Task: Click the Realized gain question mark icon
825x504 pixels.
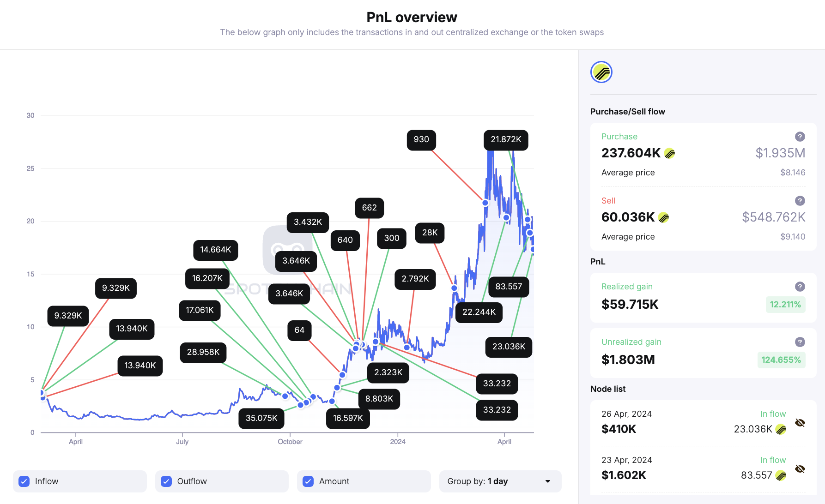Action: click(x=800, y=286)
